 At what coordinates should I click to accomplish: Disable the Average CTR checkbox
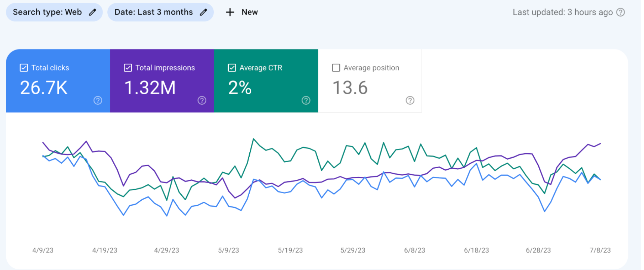coord(232,68)
